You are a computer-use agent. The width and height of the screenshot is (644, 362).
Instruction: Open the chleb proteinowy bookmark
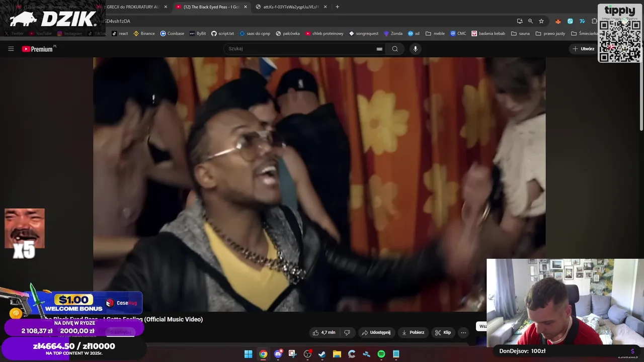click(x=324, y=34)
